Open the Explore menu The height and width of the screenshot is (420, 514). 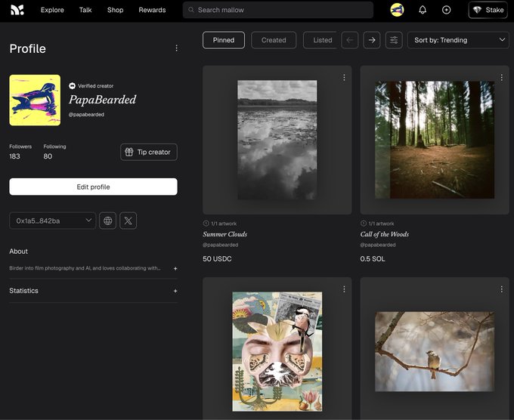point(52,10)
